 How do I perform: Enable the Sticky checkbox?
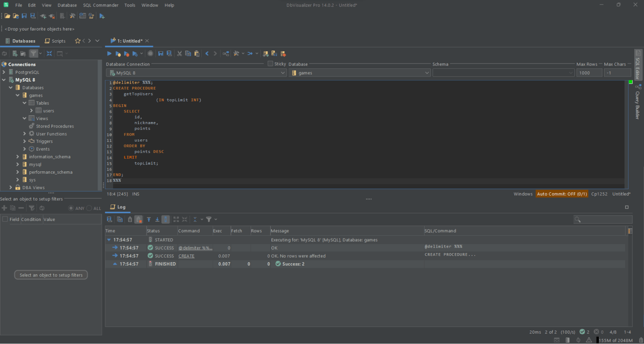click(x=271, y=64)
